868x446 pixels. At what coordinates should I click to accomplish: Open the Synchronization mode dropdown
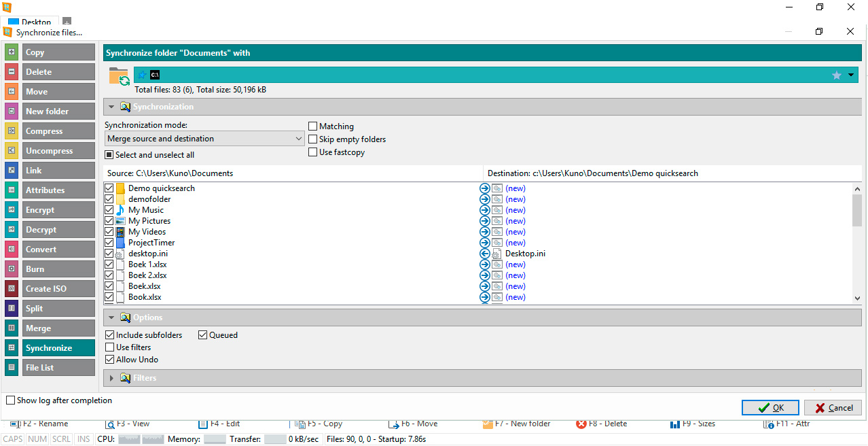point(204,139)
